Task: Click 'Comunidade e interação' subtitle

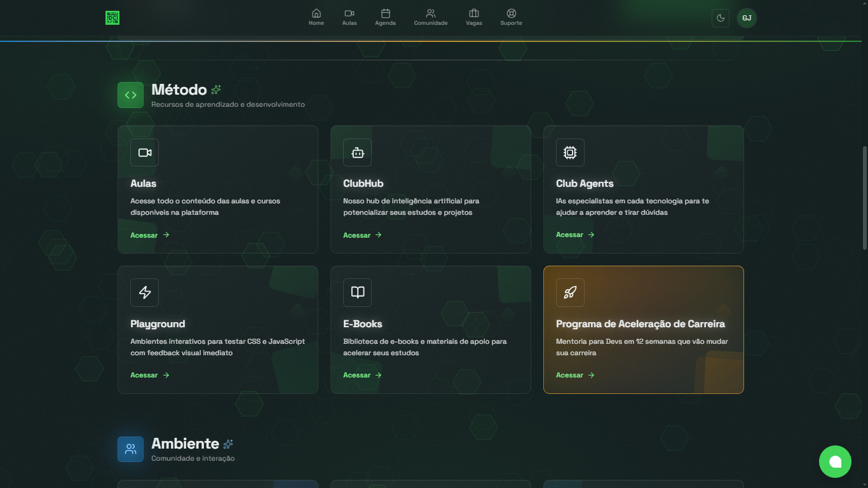Action: [193, 458]
